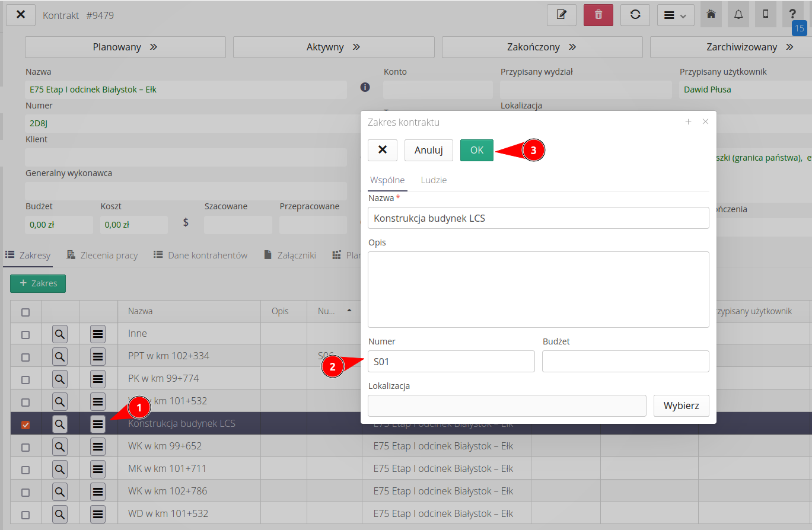
Task: Click the red trash delete icon
Action: coord(598,15)
